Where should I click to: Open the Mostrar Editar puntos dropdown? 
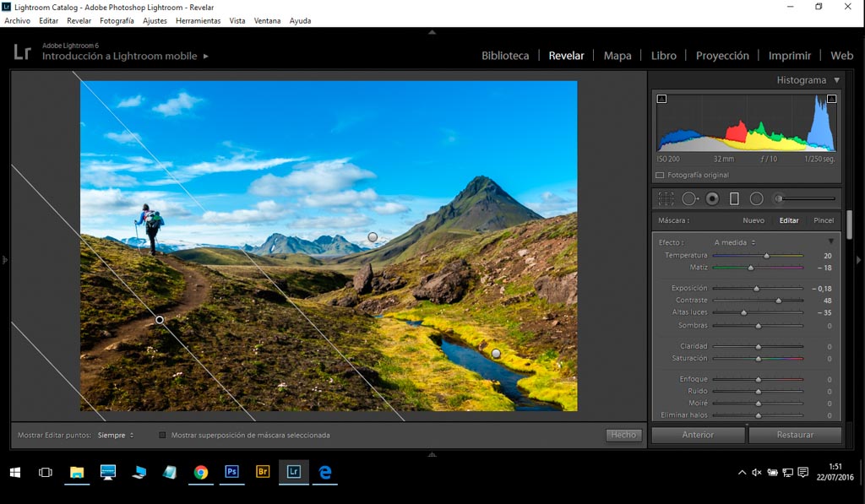coord(116,436)
